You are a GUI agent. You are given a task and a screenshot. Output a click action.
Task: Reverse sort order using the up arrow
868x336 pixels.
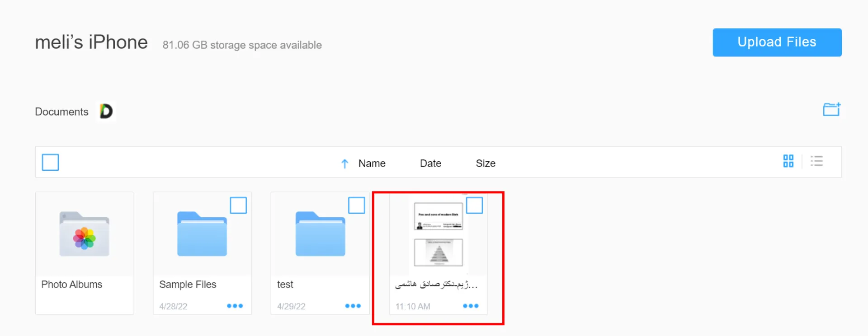click(x=344, y=163)
